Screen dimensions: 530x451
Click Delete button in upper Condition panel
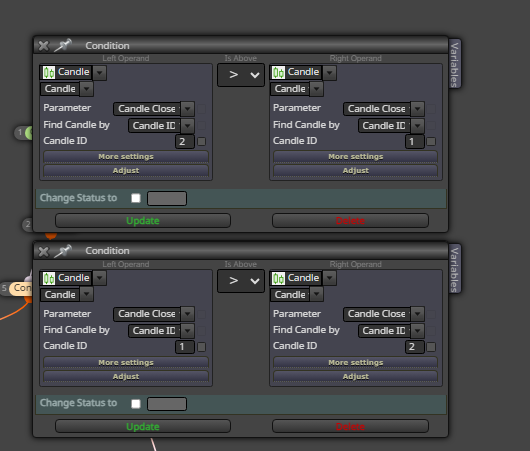351,221
